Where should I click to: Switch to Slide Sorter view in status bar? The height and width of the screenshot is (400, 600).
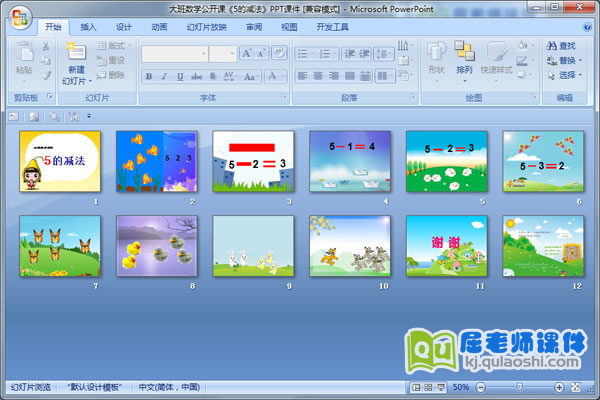[x=428, y=387]
